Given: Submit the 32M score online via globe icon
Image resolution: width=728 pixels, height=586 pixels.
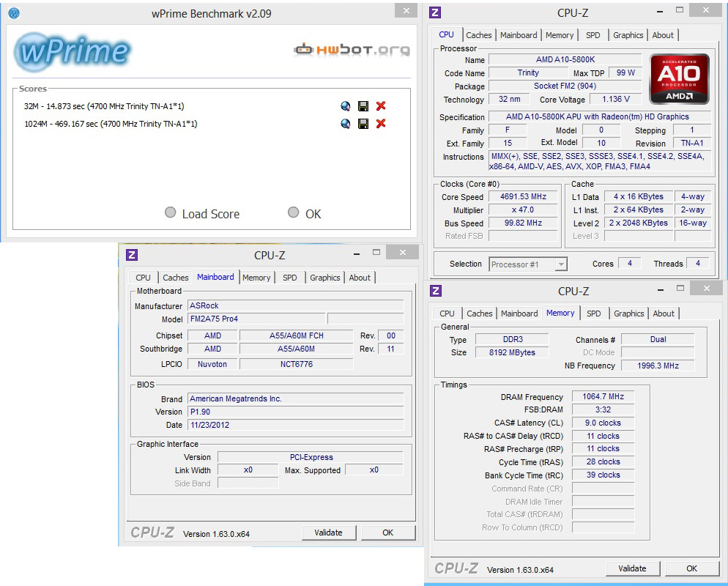Looking at the screenshot, I should coord(345,106).
